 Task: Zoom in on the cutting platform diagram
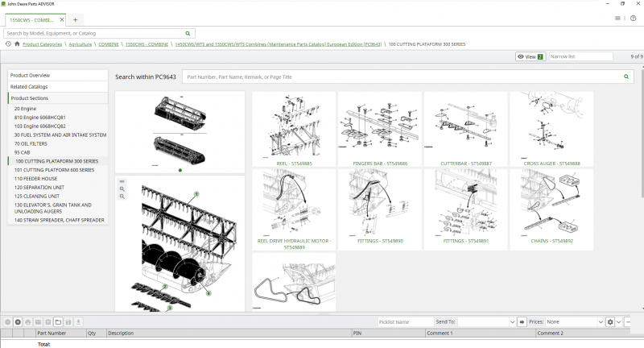pyautogui.click(x=122, y=189)
